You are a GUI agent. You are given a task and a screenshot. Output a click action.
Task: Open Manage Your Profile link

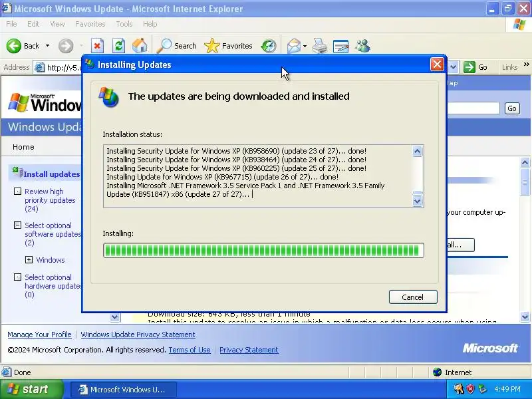(39, 334)
